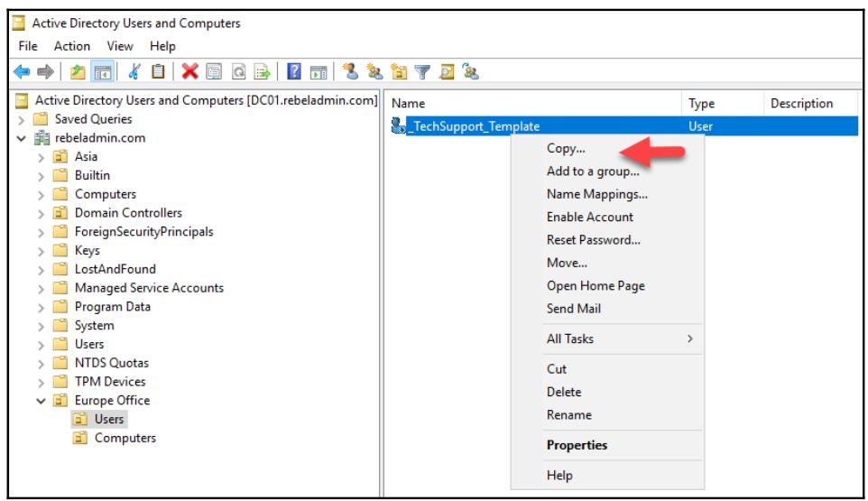The image size is (868, 501).
Task: Choose Copy... from the context menu
Action: 566,149
